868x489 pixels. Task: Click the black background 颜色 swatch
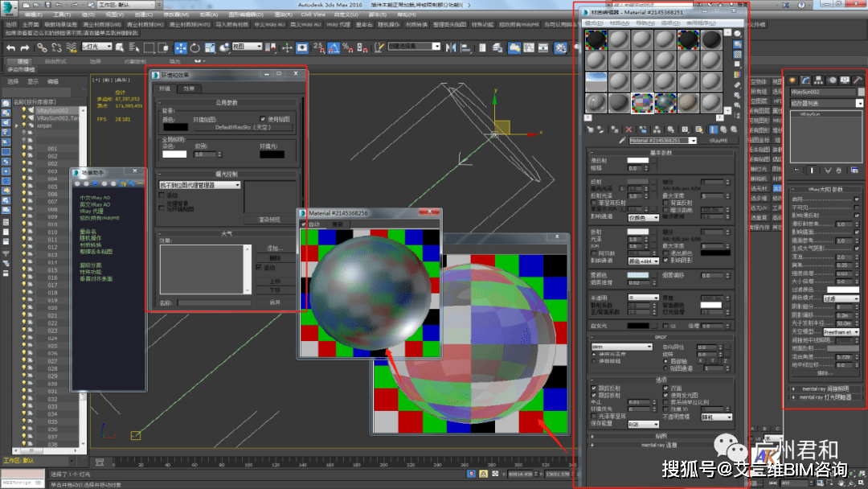pyautogui.click(x=175, y=127)
